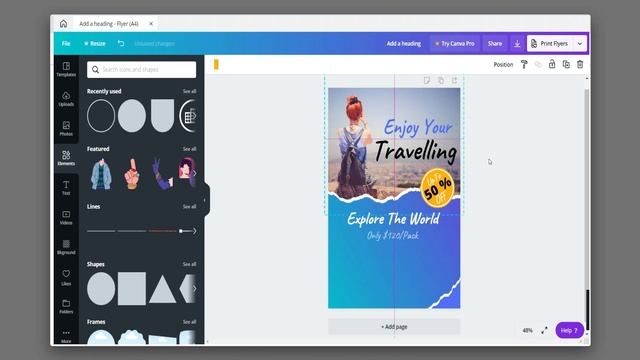
Task: Duplicate the page using copy icon
Action: click(441, 80)
